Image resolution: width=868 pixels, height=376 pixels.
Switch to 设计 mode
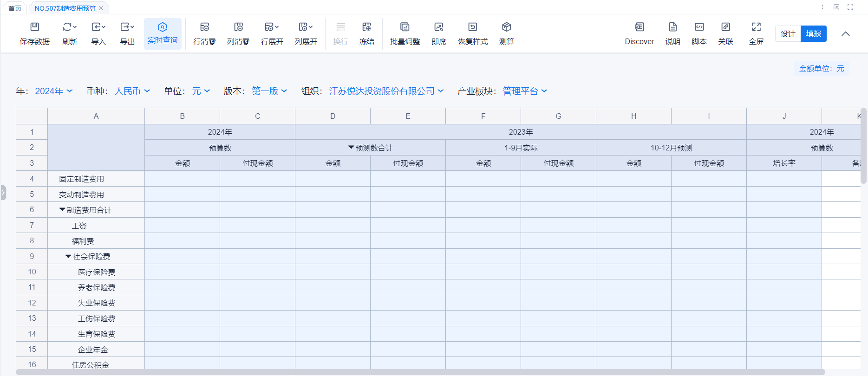(x=788, y=34)
